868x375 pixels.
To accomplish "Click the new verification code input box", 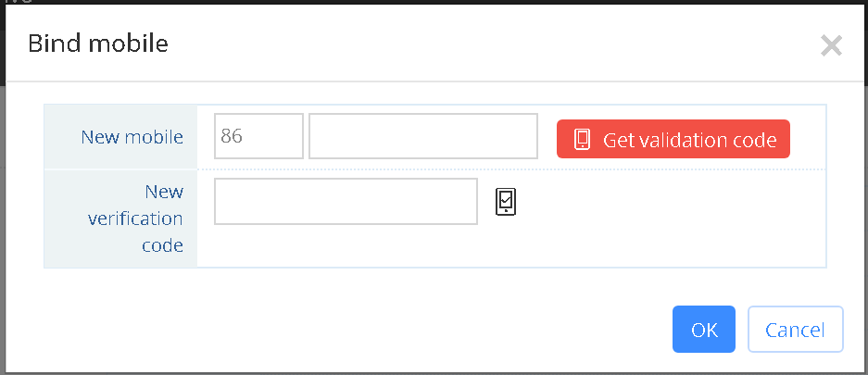I will click(346, 201).
